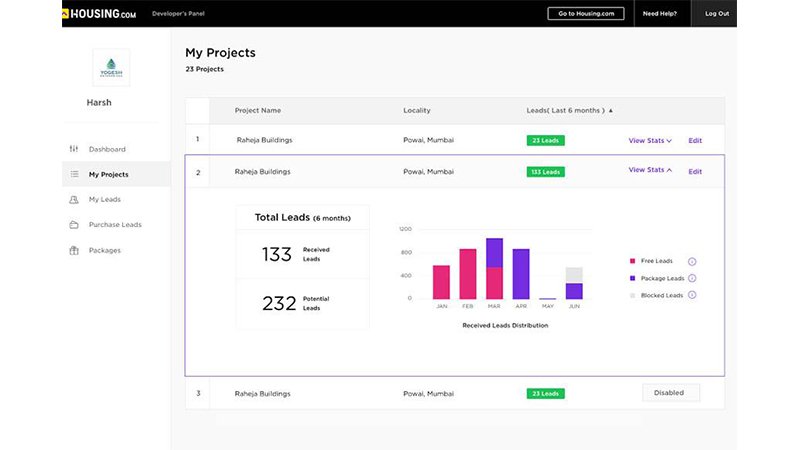Open Packages in the sidebar
Screen dimensions: 800x450
(x=105, y=250)
